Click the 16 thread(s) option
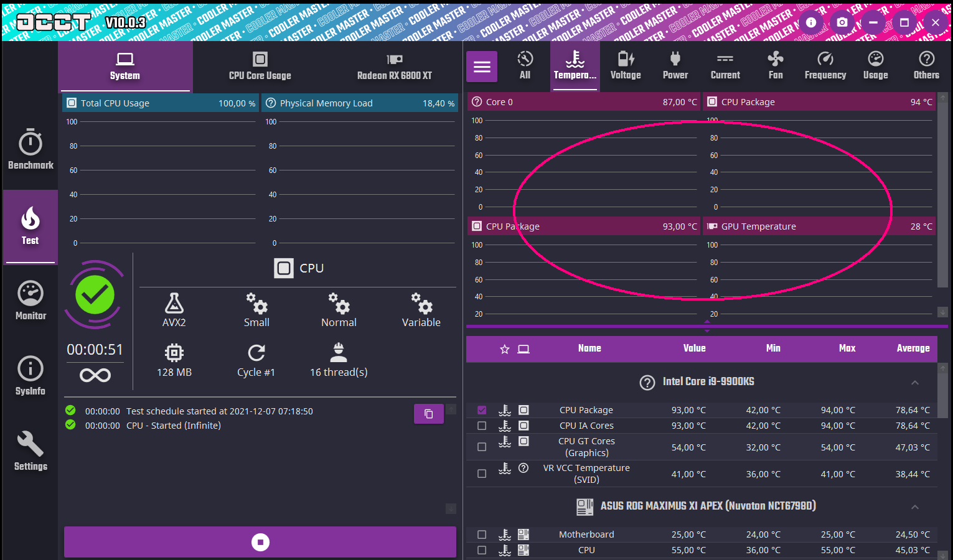 339,360
